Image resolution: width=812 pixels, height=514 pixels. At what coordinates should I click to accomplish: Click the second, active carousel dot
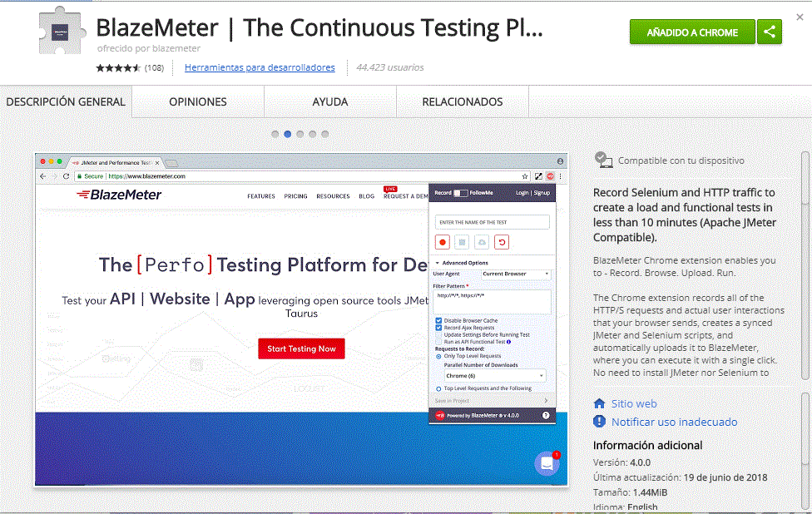coord(287,134)
